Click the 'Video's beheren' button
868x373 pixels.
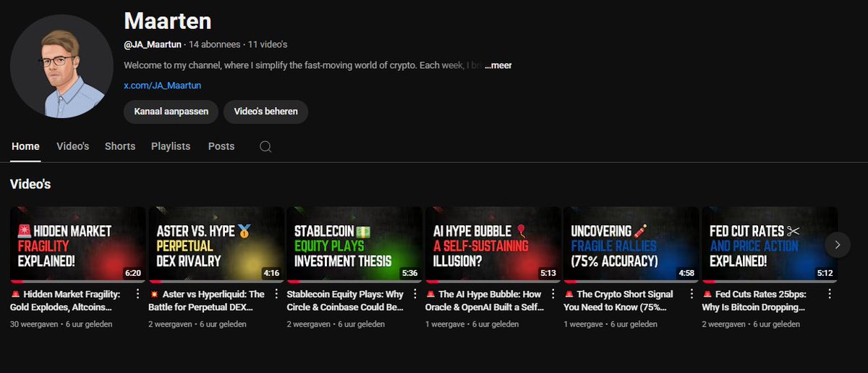pyautogui.click(x=265, y=112)
